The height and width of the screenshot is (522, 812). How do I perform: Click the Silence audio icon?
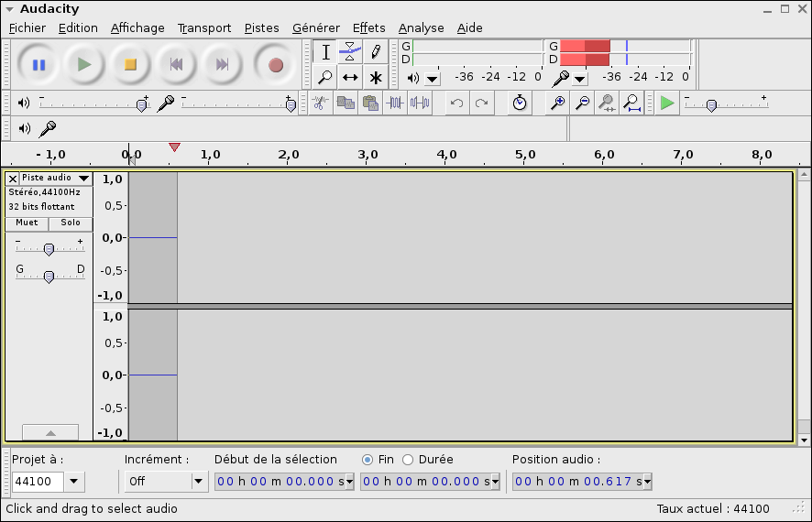click(x=420, y=103)
